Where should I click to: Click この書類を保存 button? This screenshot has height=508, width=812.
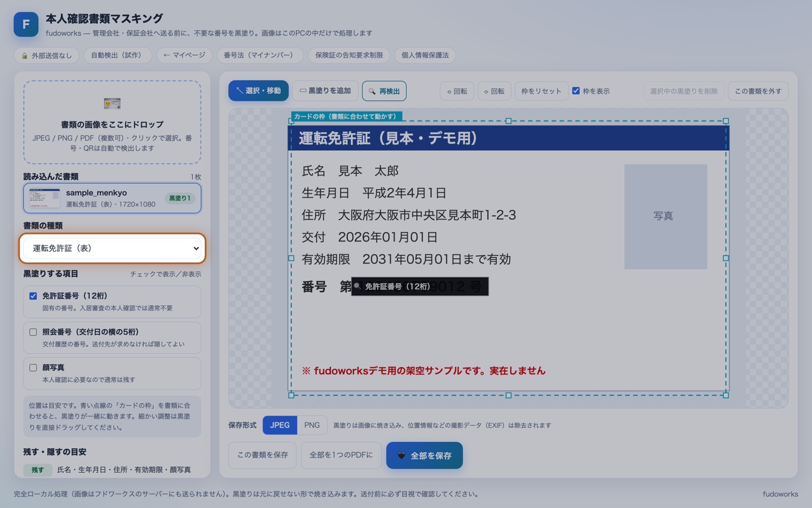[262, 455]
